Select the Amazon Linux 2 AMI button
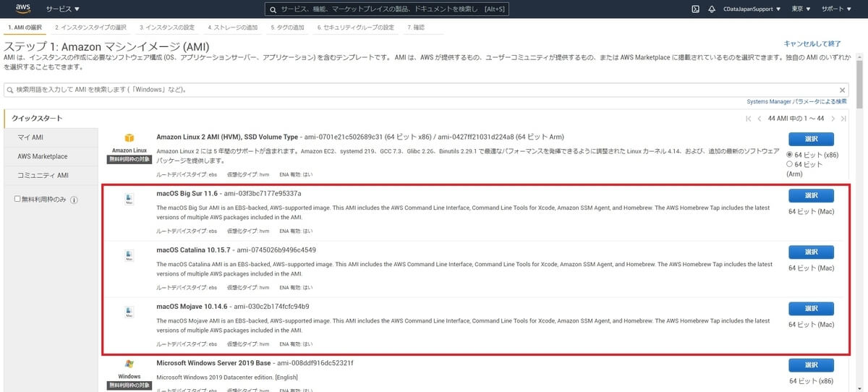Screen dimensions: 868x392 pyautogui.click(x=811, y=139)
